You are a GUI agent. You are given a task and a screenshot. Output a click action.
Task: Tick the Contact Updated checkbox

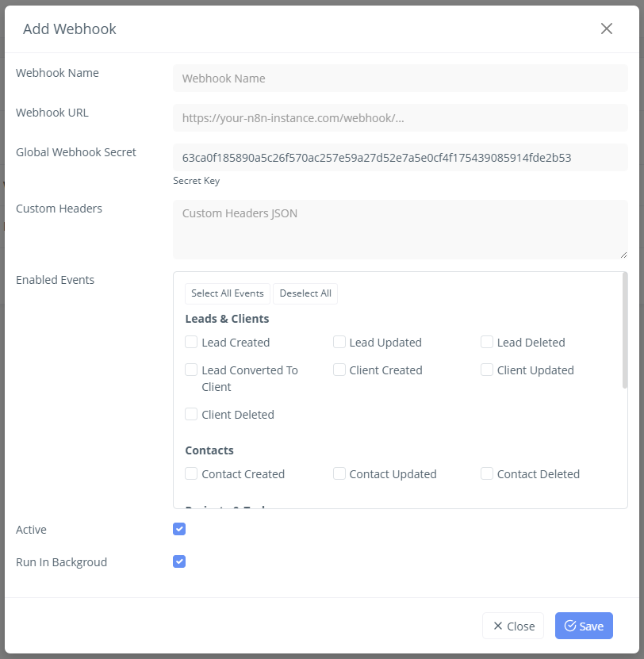tap(339, 473)
